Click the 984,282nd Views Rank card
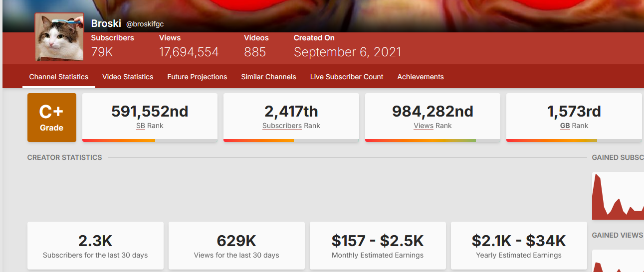The width and height of the screenshot is (644, 272). coord(432,118)
